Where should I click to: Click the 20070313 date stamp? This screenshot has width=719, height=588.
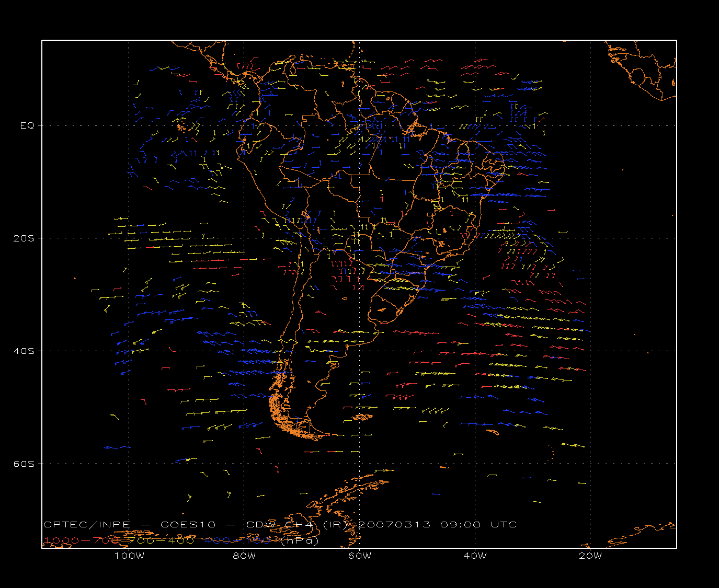point(394,525)
